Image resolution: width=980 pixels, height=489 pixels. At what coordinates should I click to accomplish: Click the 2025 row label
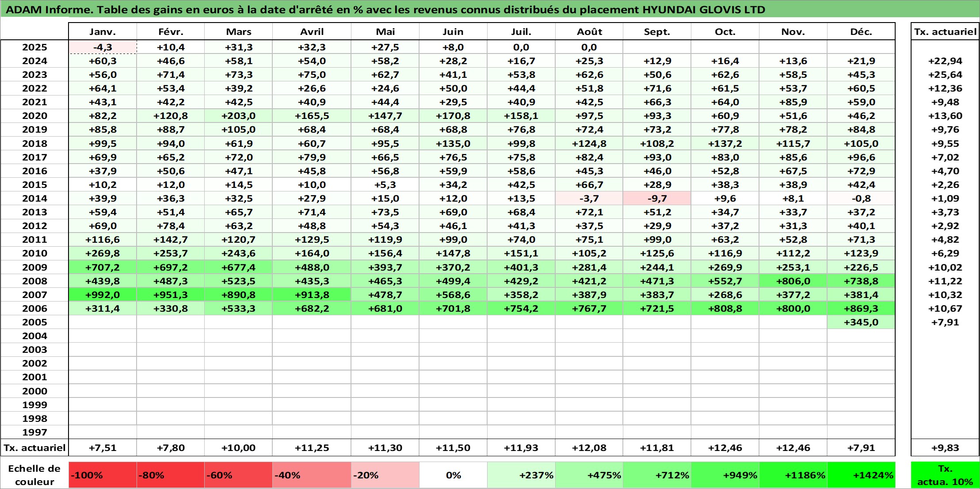pyautogui.click(x=34, y=47)
